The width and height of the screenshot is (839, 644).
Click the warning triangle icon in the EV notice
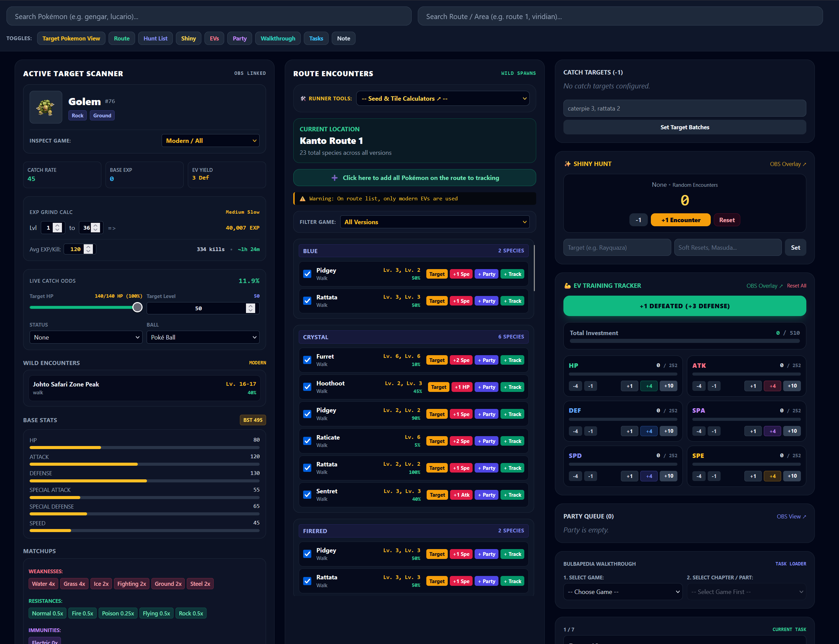(x=302, y=199)
